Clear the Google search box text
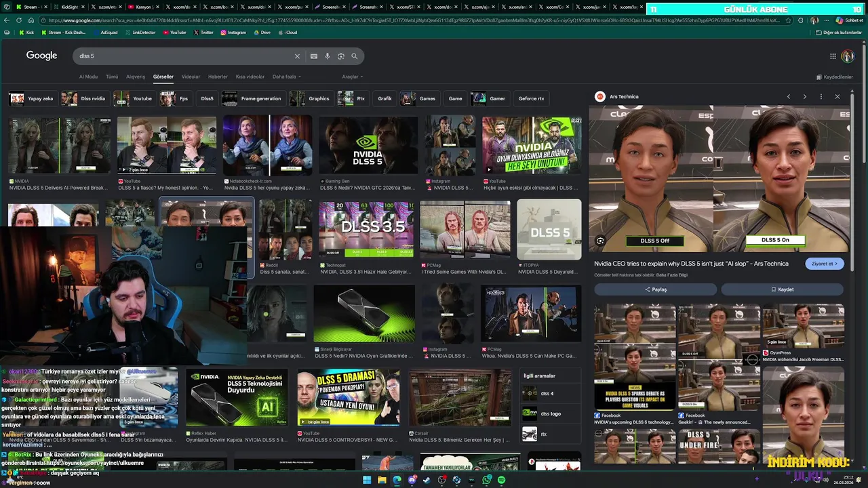The width and height of the screenshot is (868, 488). tap(296, 56)
